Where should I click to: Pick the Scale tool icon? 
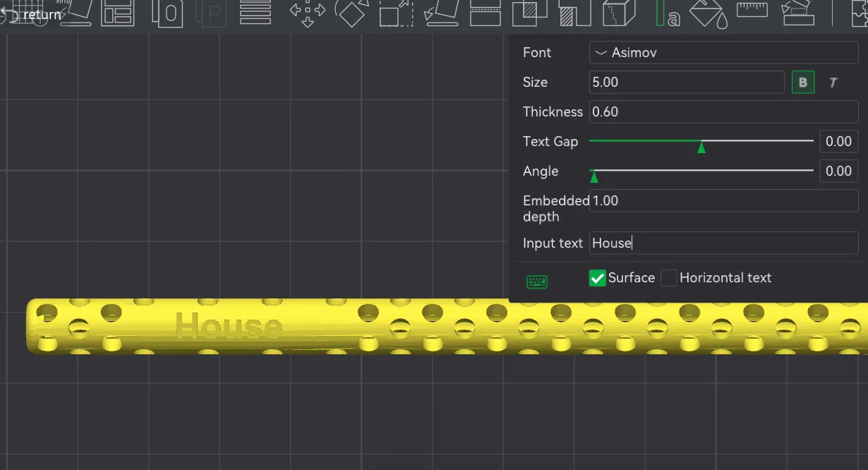[x=396, y=13]
